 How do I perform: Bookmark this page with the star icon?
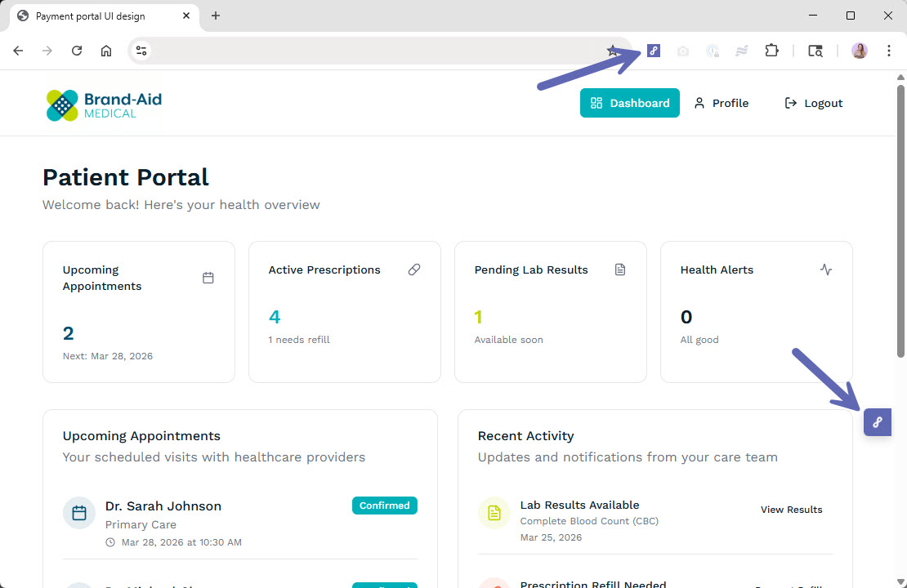(613, 51)
